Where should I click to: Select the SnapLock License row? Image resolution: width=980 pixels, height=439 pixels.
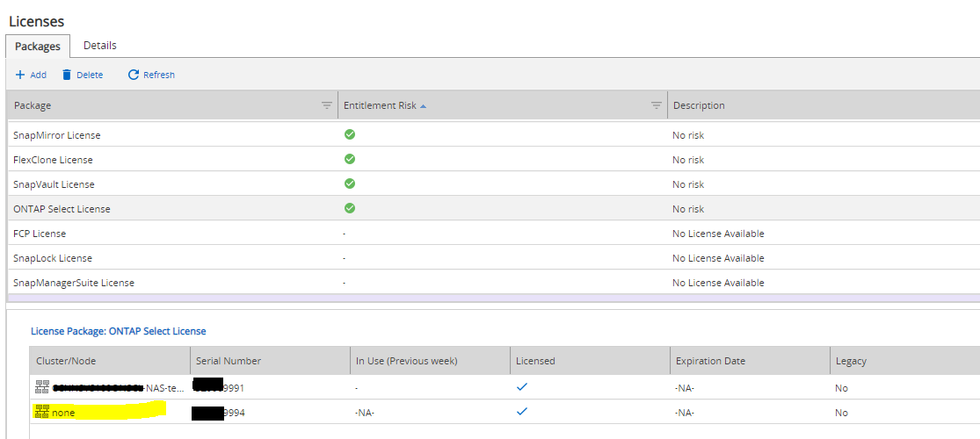pyautogui.click(x=53, y=258)
